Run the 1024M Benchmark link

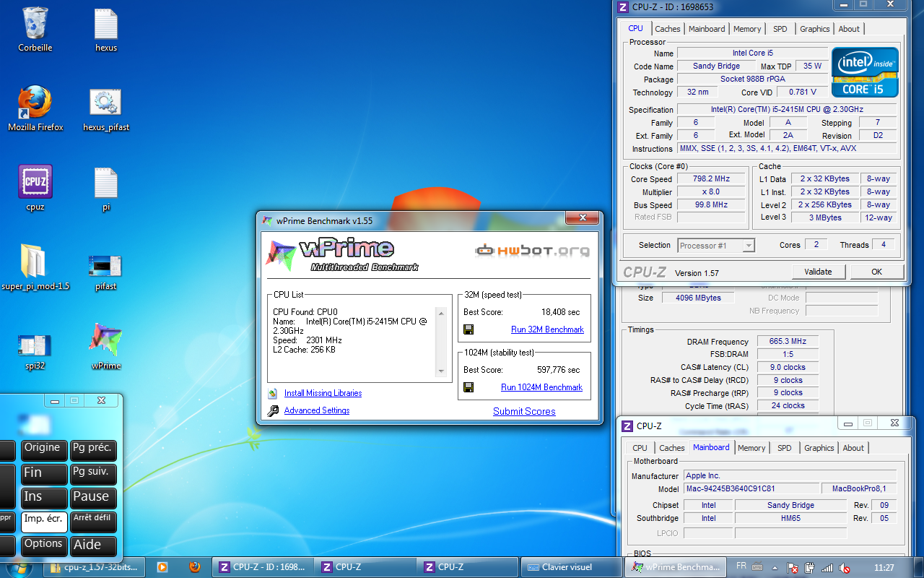541,387
